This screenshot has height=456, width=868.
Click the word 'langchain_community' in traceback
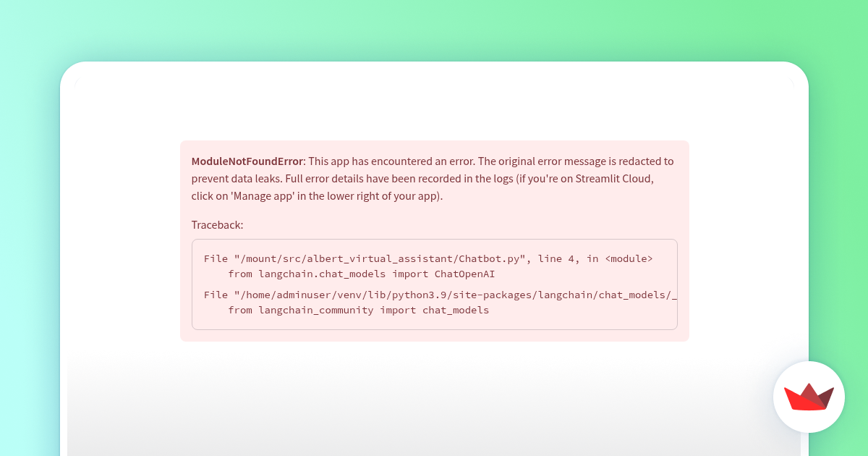[x=316, y=310]
